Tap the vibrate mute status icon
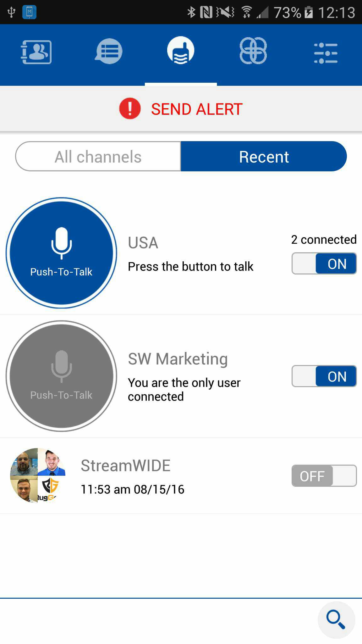Viewport: 362px width, 644px height. [x=225, y=12]
